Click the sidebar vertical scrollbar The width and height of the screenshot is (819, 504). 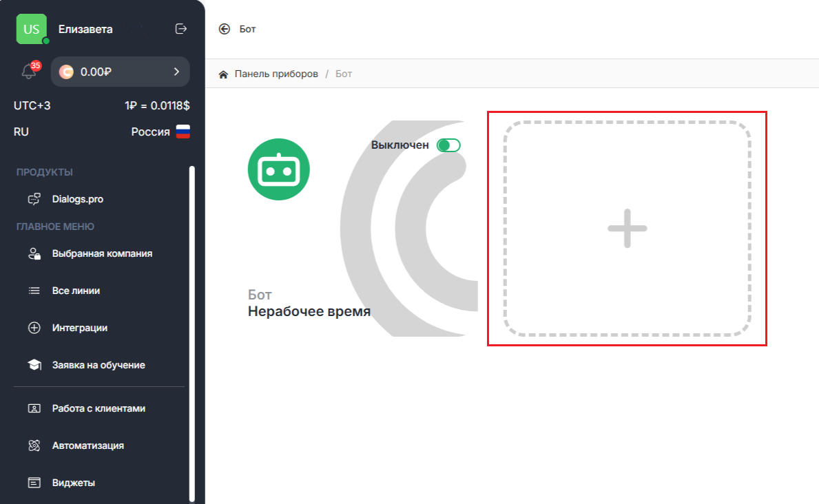coord(191,330)
